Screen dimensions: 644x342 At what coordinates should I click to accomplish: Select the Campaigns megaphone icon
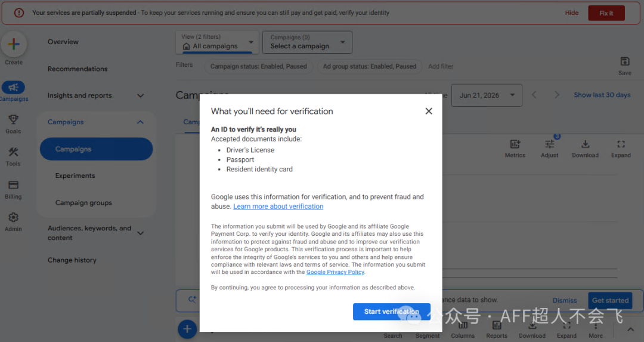[x=13, y=87]
